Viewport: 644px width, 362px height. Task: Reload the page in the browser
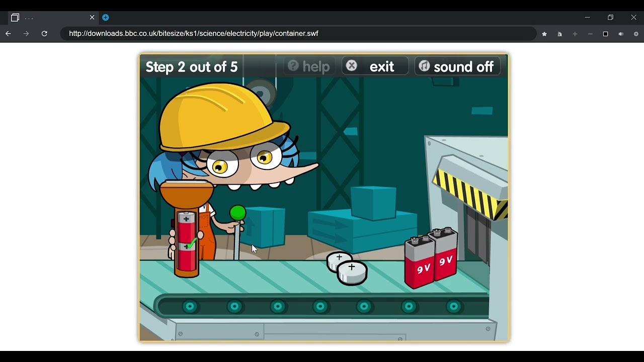click(x=44, y=34)
